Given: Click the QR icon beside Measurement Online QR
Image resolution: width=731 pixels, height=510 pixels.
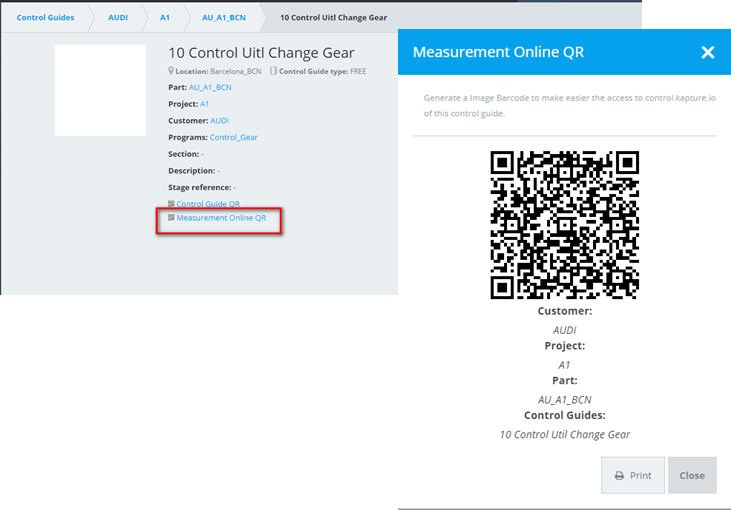Looking at the screenshot, I should (171, 218).
